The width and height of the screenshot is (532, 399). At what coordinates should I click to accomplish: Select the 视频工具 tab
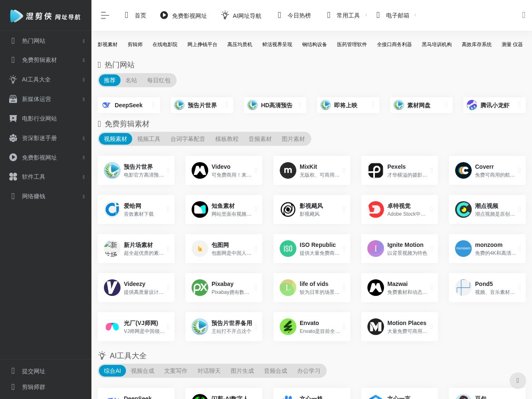tap(149, 139)
